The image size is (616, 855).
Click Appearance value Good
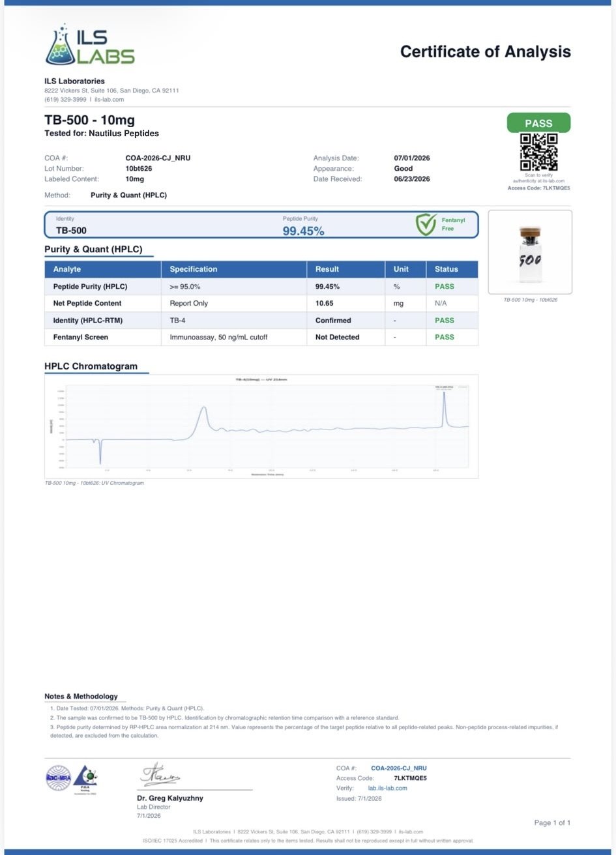[403, 169]
